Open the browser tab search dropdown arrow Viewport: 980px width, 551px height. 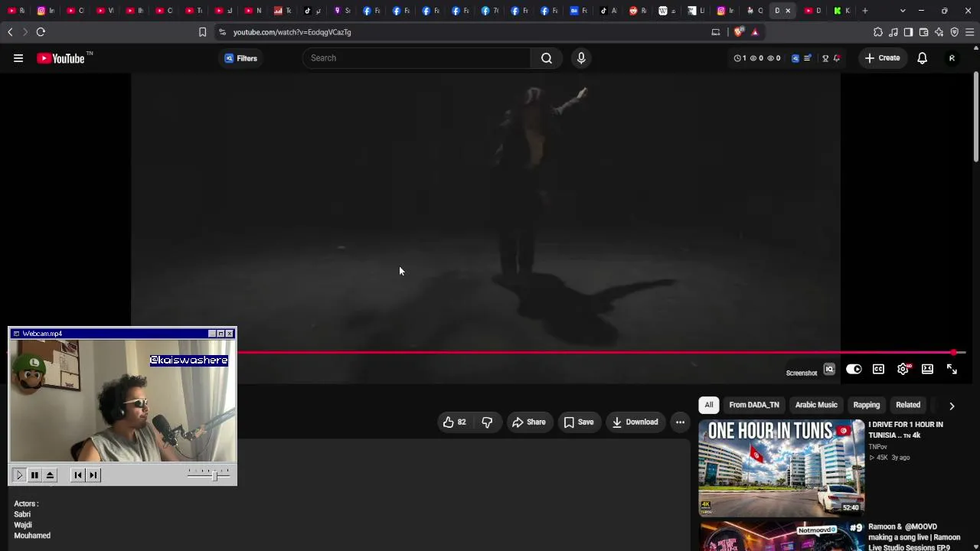coord(903,11)
